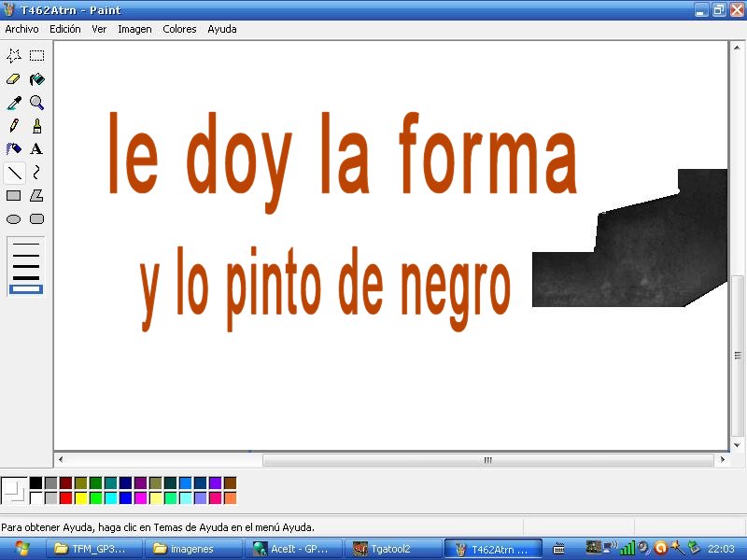This screenshot has width=747, height=560.
Task: Open the imagenes folder taskbar button
Action: pos(192,549)
